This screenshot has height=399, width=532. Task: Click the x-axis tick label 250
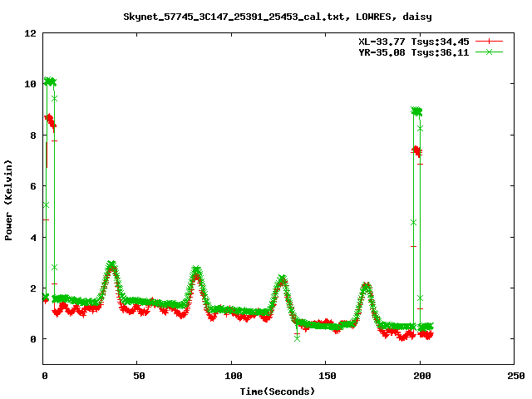515,376
